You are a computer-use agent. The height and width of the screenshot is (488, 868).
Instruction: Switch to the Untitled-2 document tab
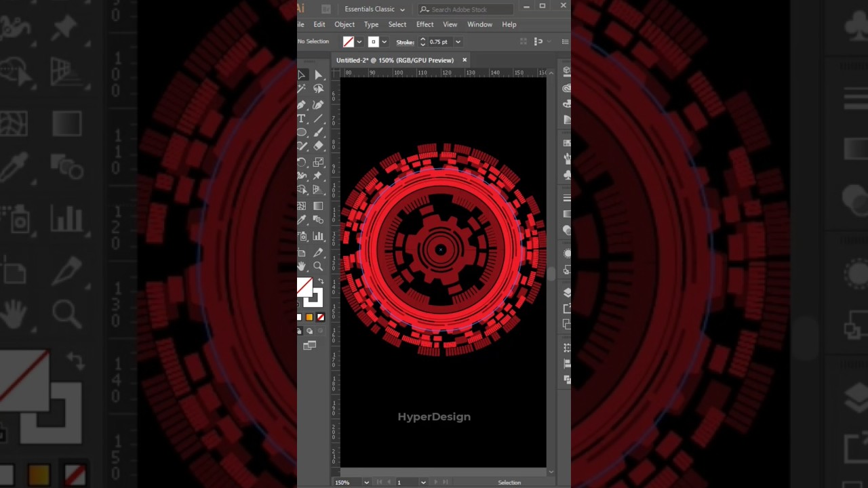(395, 60)
